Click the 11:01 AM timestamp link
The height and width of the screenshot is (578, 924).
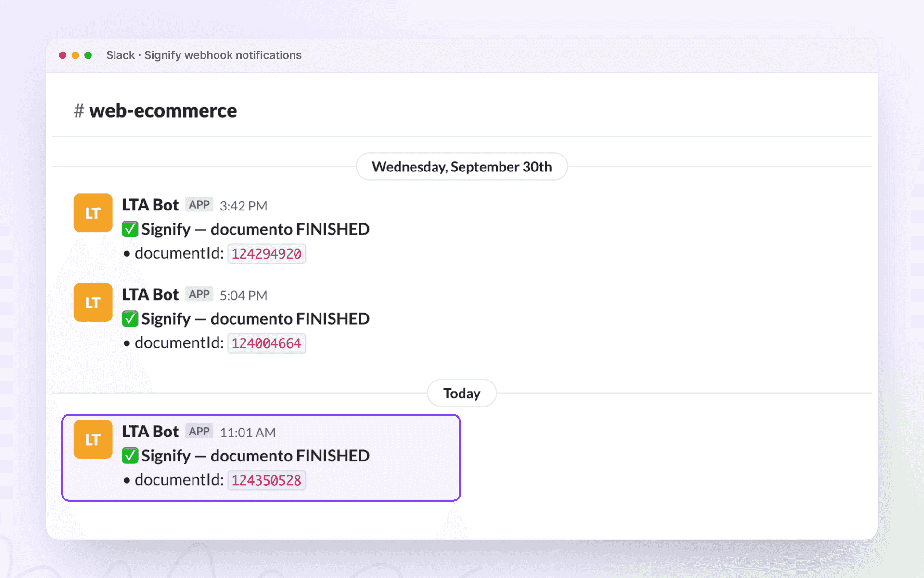tap(248, 433)
